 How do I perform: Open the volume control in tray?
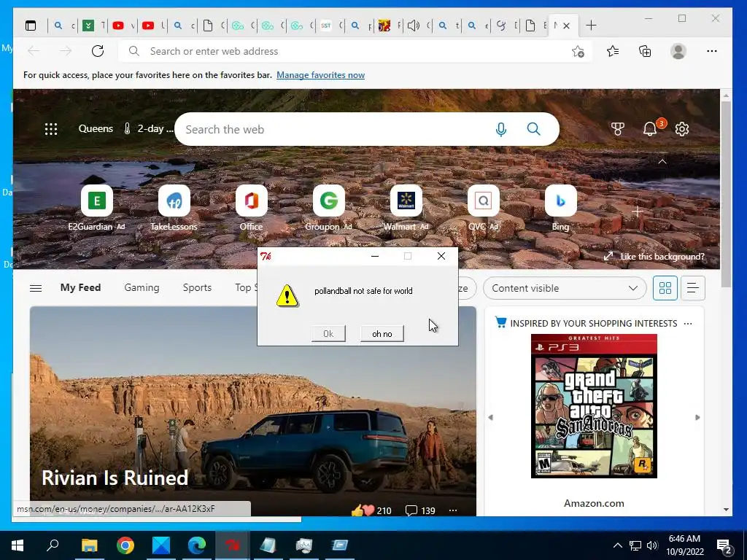click(x=652, y=545)
